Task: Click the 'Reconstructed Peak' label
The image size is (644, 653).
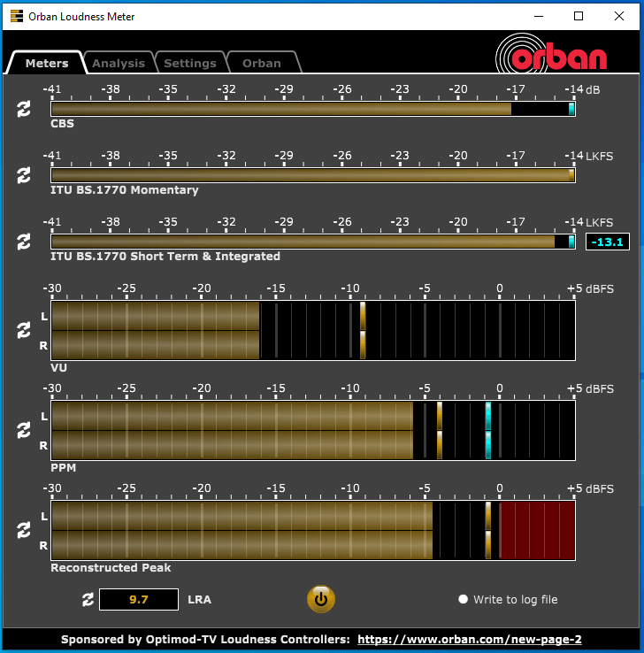Action: point(111,568)
